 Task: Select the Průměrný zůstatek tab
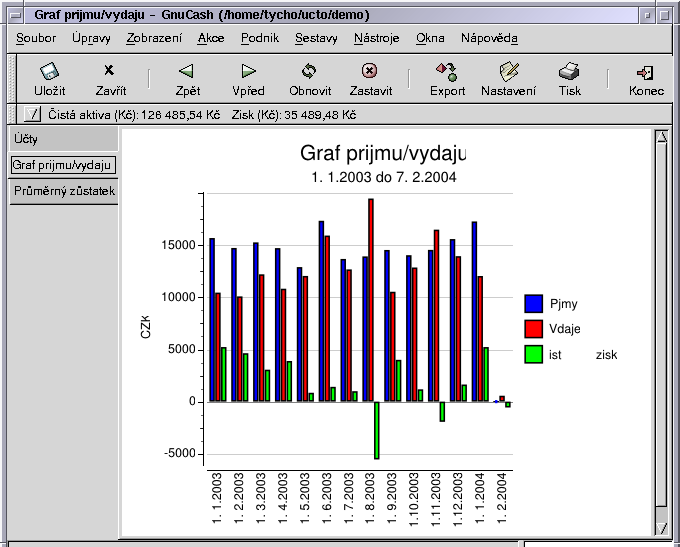point(63,190)
